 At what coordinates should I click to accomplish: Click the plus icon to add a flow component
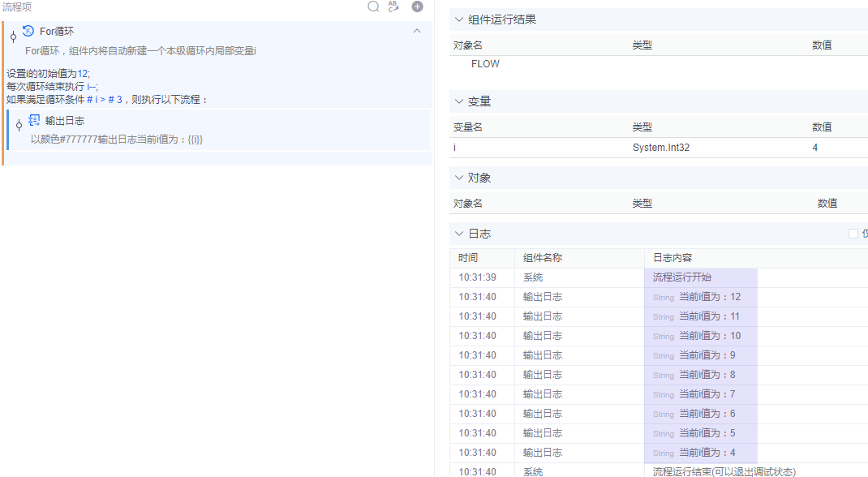(416, 6)
